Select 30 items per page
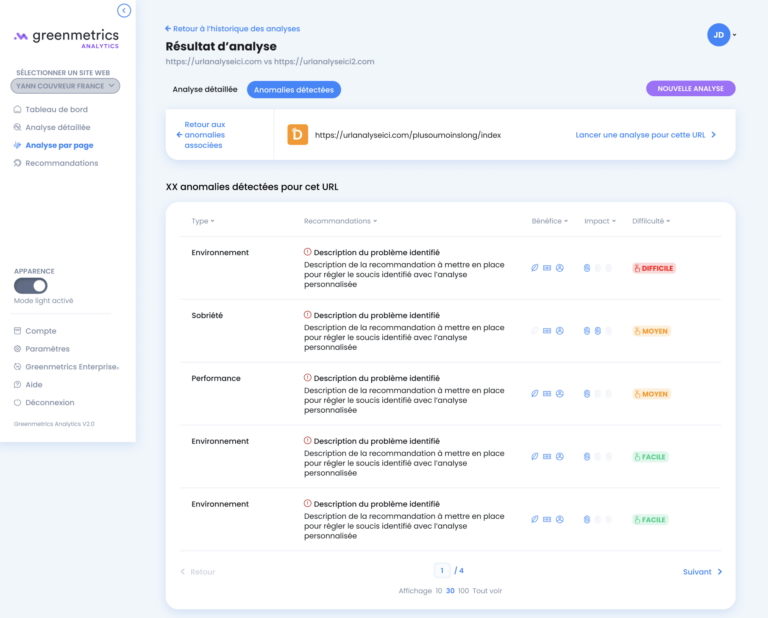The height and width of the screenshot is (618, 768). 450,591
